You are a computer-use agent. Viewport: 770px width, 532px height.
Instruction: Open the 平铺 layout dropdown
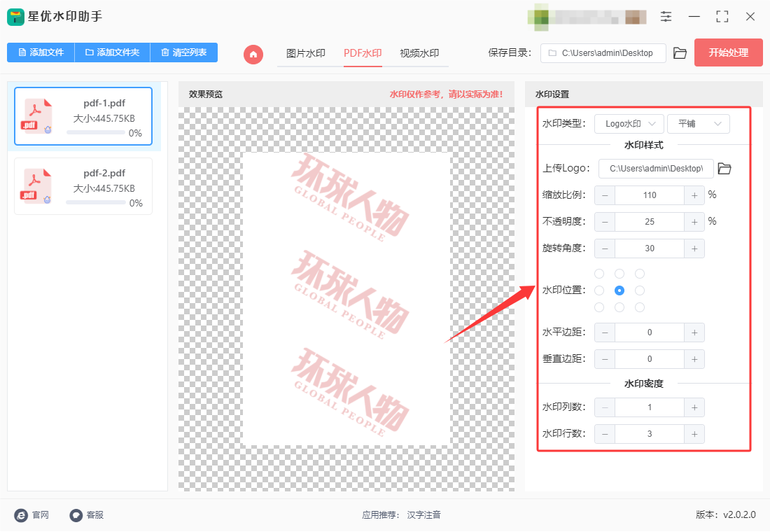pos(698,124)
